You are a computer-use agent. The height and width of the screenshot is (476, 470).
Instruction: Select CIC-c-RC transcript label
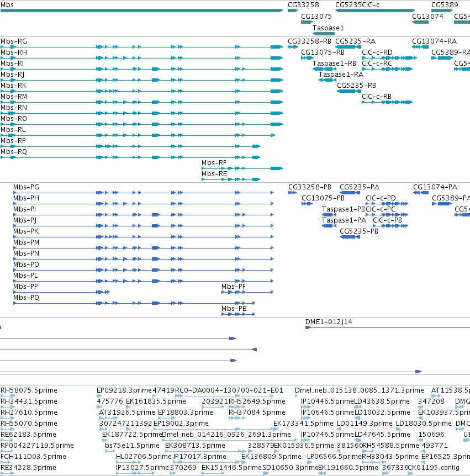coord(377,63)
